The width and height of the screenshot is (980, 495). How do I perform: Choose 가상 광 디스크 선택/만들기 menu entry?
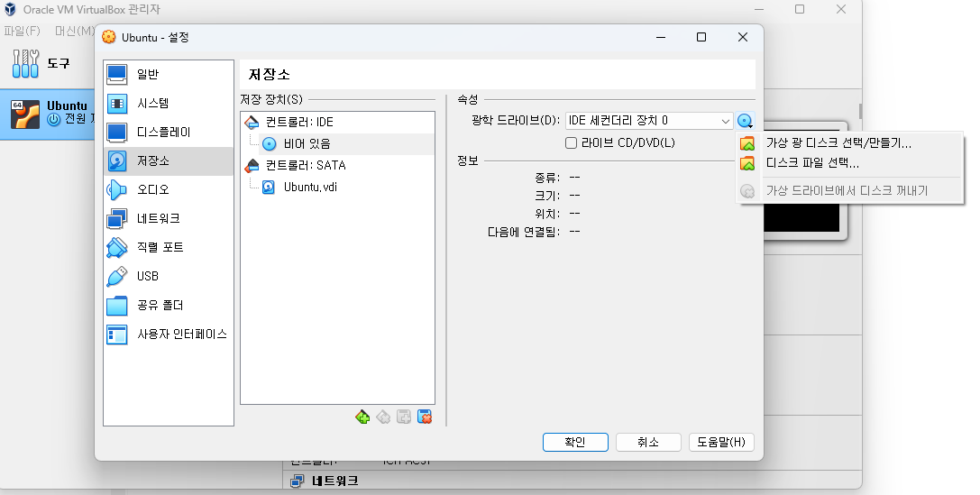[849, 143]
